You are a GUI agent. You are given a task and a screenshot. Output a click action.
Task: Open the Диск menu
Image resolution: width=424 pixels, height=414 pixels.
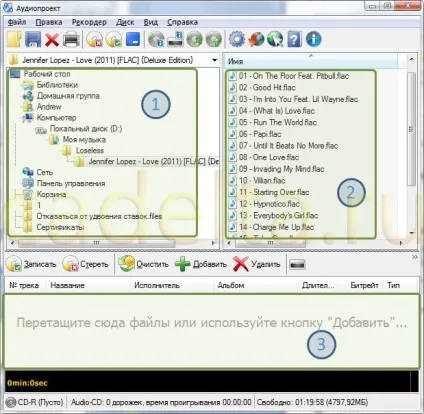click(x=125, y=22)
